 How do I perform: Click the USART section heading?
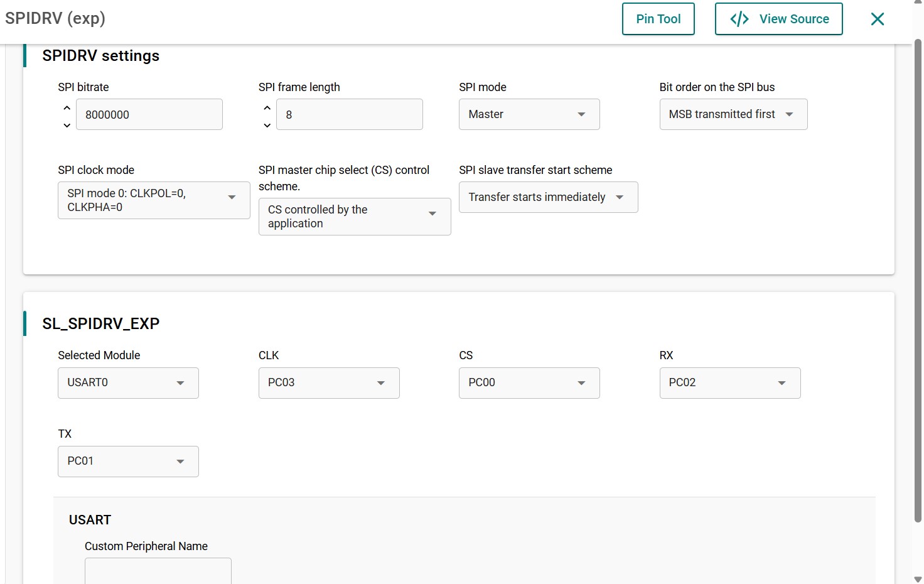(x=90, y=520)
